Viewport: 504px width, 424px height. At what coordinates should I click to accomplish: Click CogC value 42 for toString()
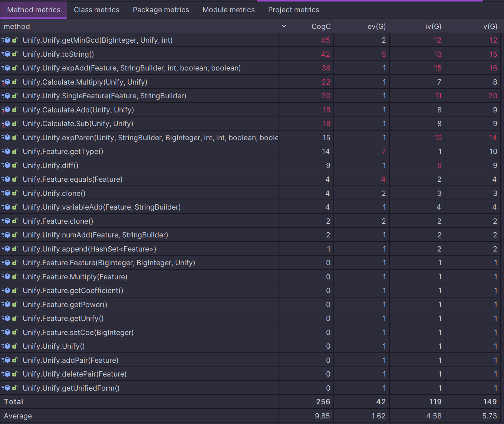(325, 54)
